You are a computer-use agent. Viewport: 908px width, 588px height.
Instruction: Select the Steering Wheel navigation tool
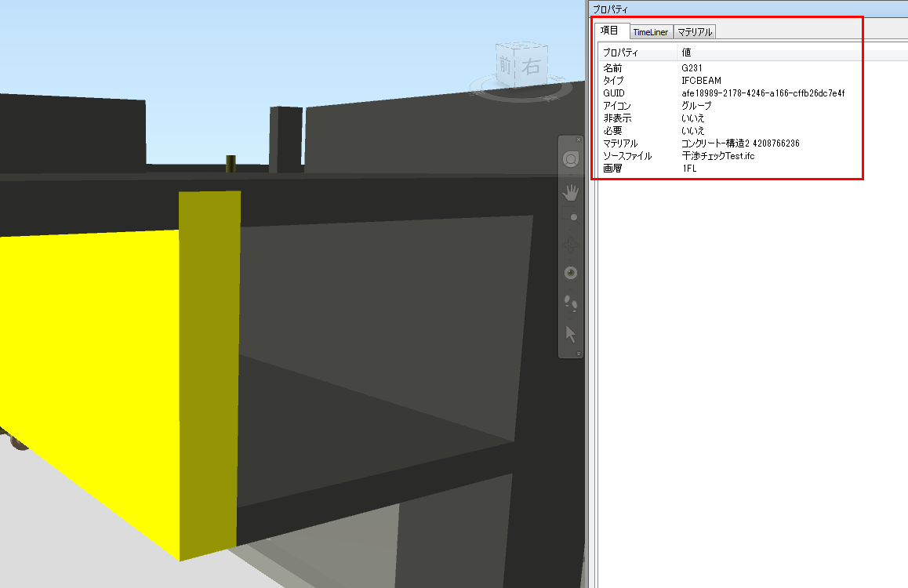tap(571, 160)
